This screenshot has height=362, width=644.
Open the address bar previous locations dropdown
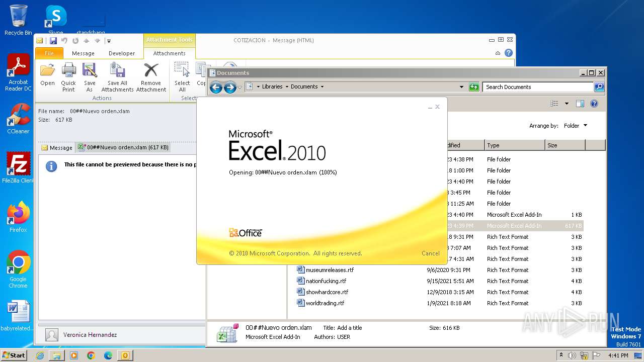tap(461, 87)
